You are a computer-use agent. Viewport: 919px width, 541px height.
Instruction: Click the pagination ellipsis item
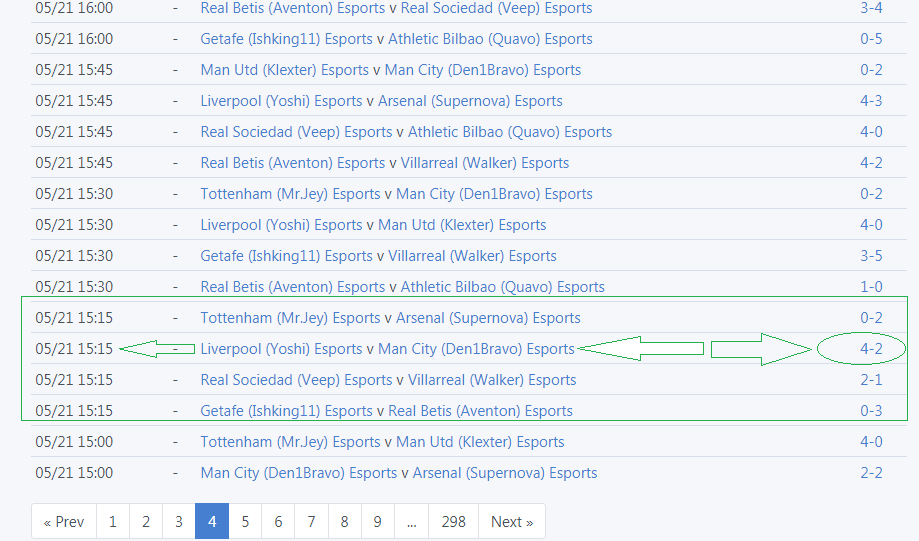(x=411, y=522)
